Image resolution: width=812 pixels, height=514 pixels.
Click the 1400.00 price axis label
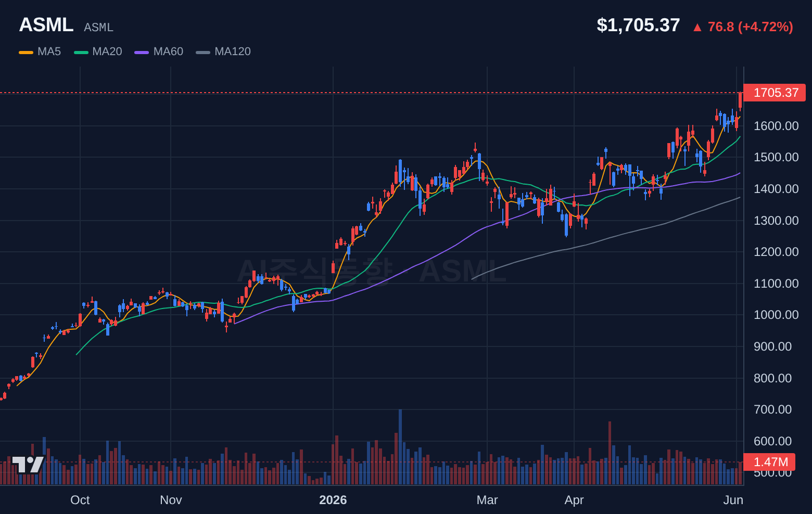(x=776, y=189)
